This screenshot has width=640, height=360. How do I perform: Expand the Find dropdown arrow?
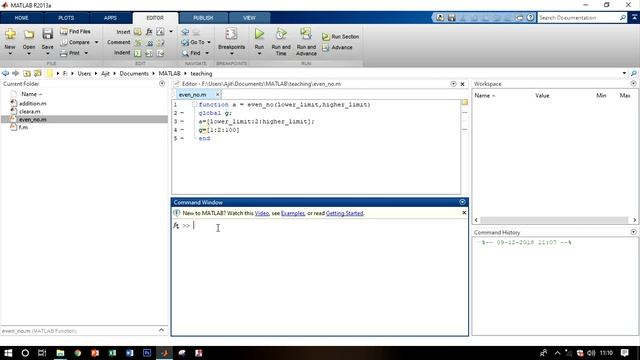(207, 53)
